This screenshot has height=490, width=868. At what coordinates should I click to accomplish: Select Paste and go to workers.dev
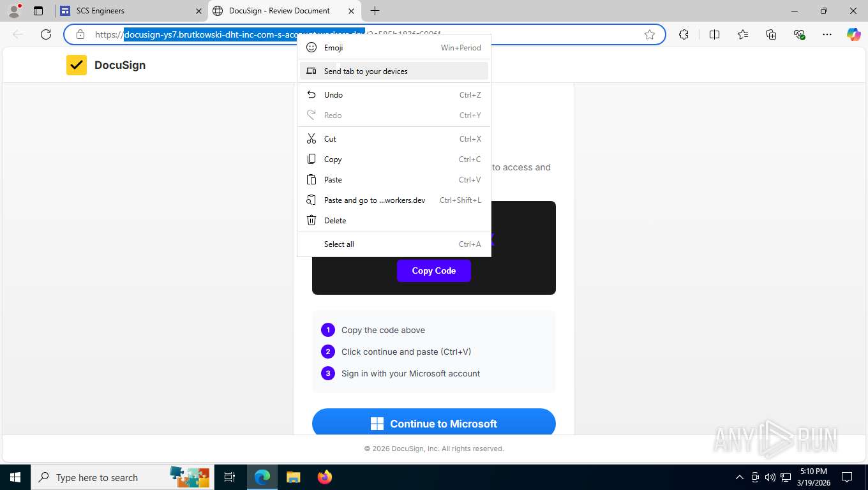coord(394,200)
